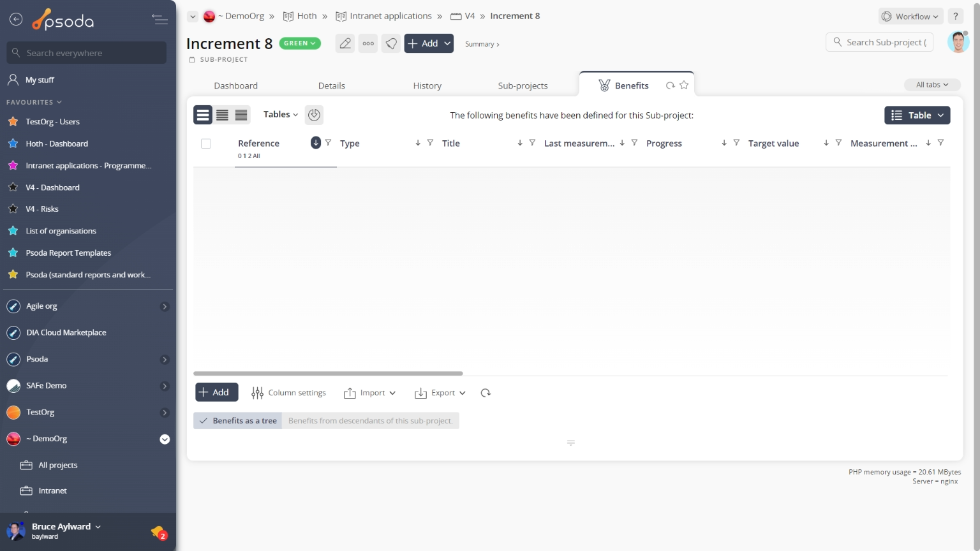Collapse the ~DemoOrg sidebar entry
This screenshot has width=980, height=551.
pos(165,439)
